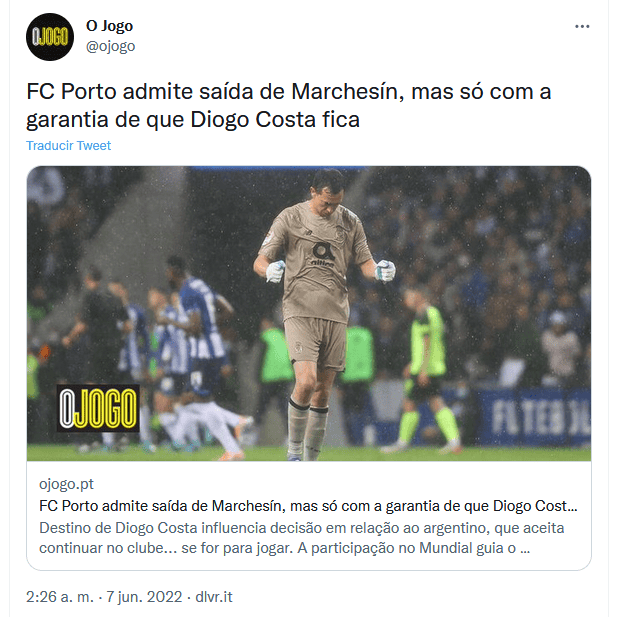This screenshot has width=636, height=617.
Task: Open the @ojogo handle link
Action: [110, 46]
